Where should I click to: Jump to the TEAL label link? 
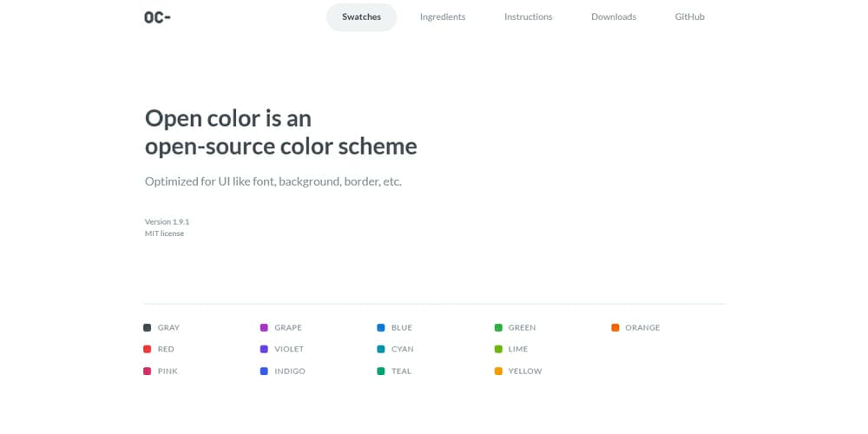pyautogui.click(x=401, y=372)
